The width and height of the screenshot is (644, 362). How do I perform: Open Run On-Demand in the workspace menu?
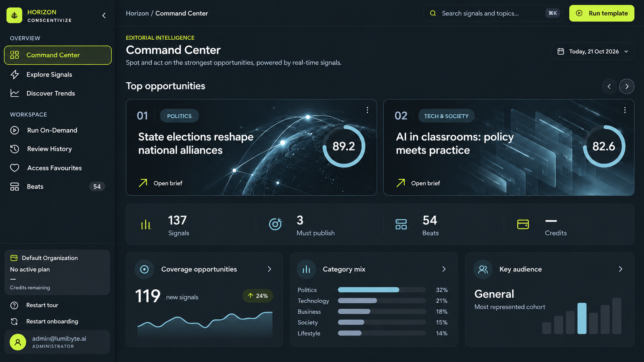58,130
